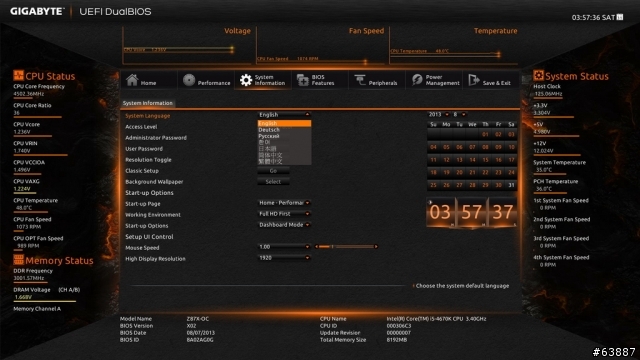640x360 pixels.
Task: Click the DDR Frequency value 3001.57MHz
Action: coord(28,278)
